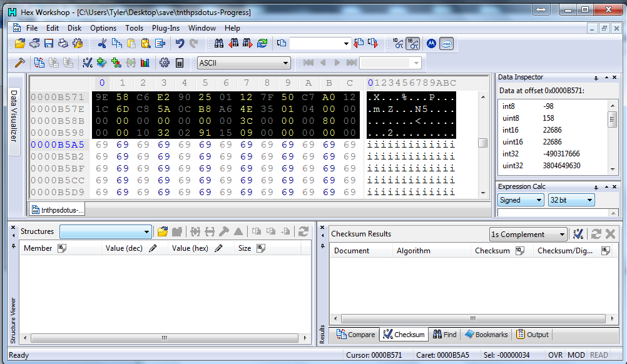Toggle Intel byte order button
Viewport: 627px width, 364px height.
pyautogui.click(x=446, y=44)
